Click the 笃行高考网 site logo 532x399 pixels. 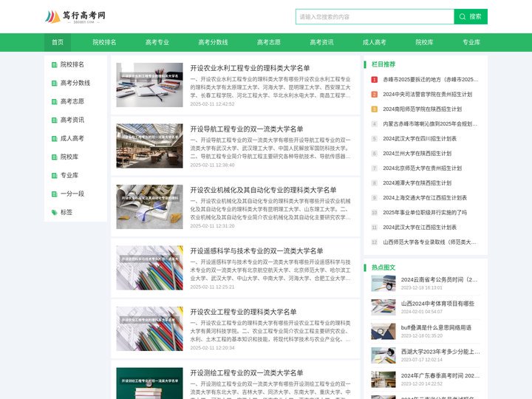(x=75, y=16)
